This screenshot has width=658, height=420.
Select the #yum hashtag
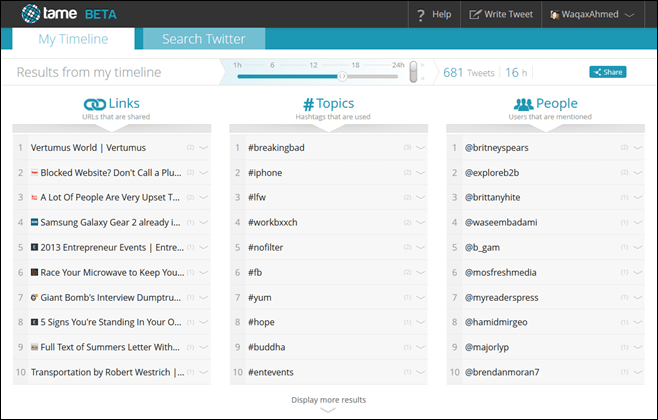pyautogui.click(x=259, y=297)
